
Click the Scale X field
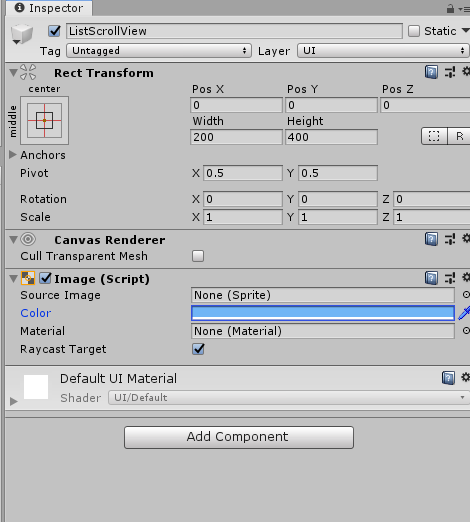pos(243,217)
